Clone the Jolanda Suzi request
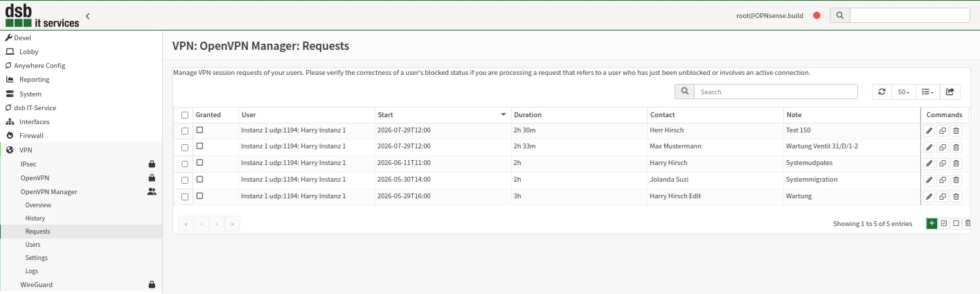Image resolution: width=980 pixels, height=294 pixels. 943,180
